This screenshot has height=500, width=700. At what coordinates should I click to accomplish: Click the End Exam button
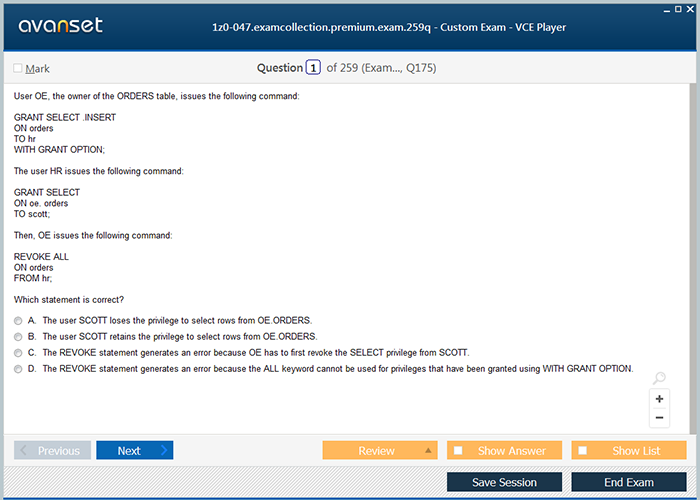coord(628,482)
